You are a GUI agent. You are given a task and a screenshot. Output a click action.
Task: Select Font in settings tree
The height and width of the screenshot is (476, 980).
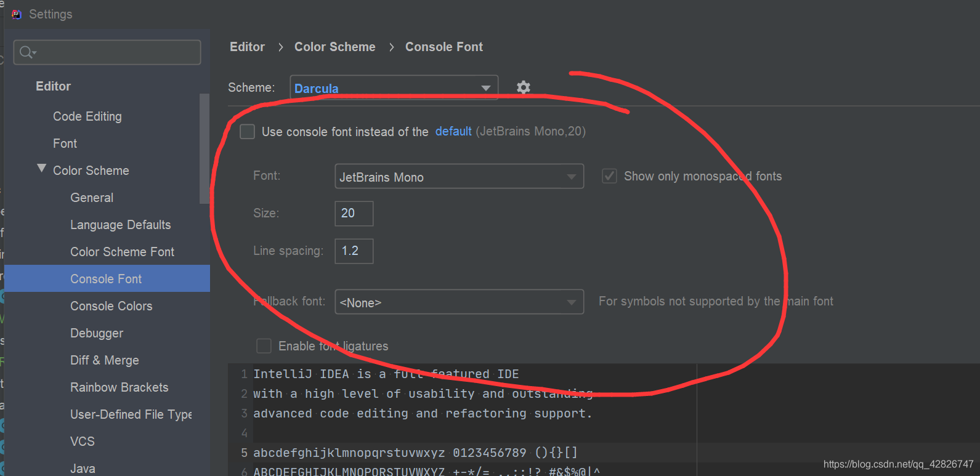[x=65, y=143]
